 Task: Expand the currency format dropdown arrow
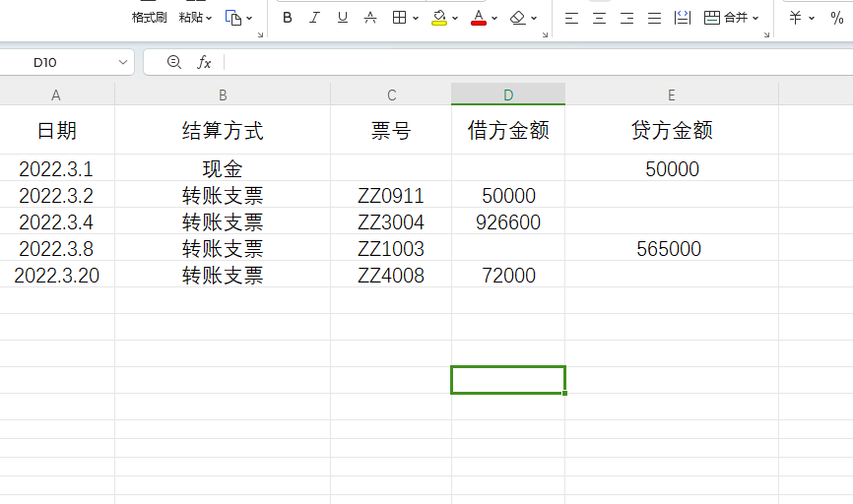(x=812, y=18)
